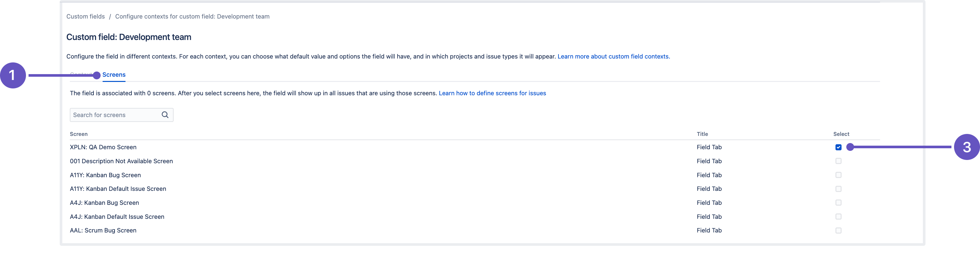Click the A4J: Kanban Bug Screen row name
Screen dimensions: 980x277
[x=104, y=203]
